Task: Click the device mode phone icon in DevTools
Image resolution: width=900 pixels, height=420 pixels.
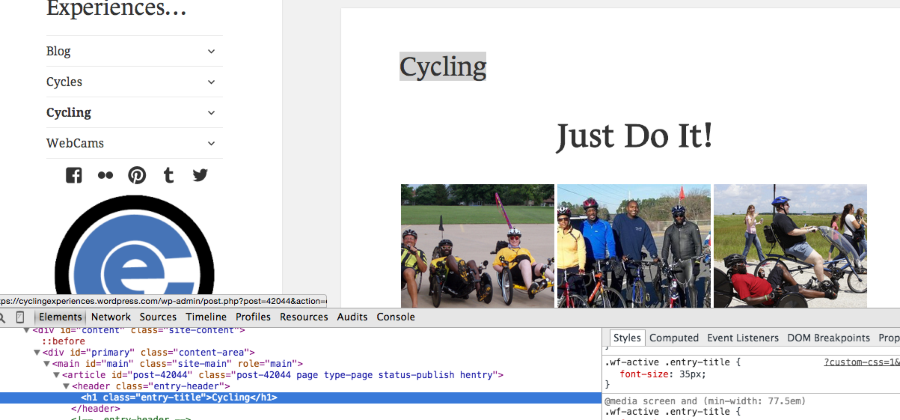Action: tap(20, 317)
